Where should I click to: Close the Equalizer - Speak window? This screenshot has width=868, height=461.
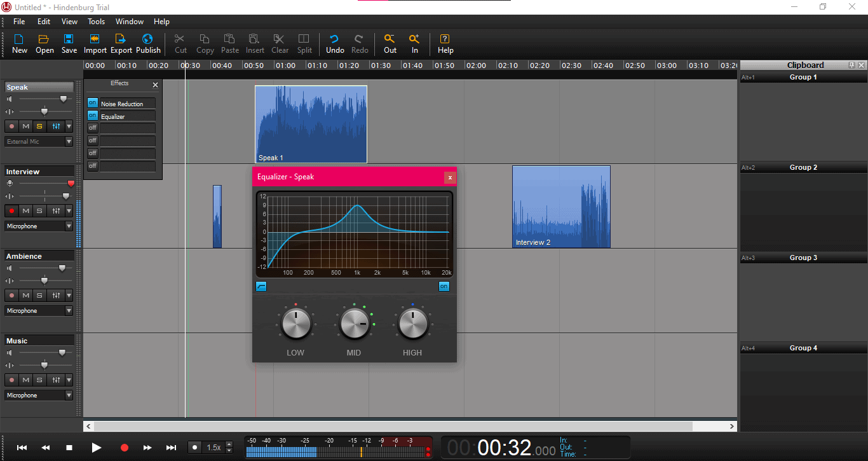pos(450,177)
